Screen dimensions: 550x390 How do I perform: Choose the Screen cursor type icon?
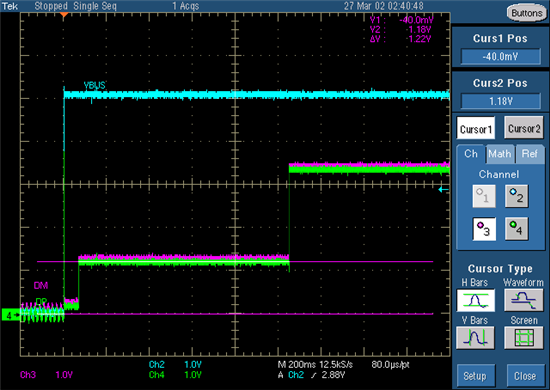click(x=524, y=338)
